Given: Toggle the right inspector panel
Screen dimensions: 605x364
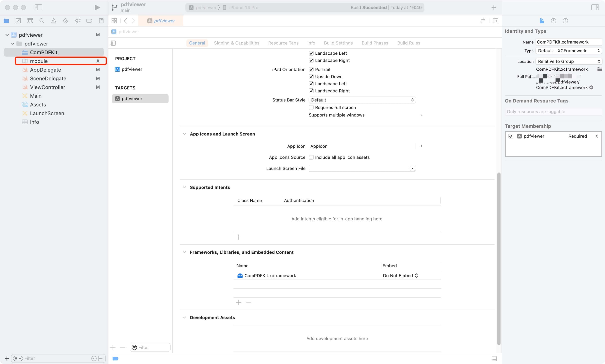Looking at the screenshot, I should pyautogui.click(x=595, y=7).
